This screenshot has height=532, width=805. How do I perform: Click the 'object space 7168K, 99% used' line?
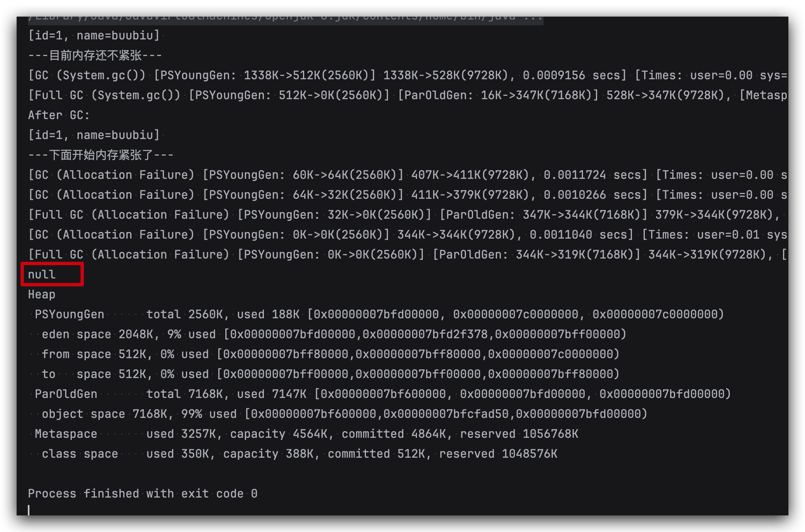tap(344, 414)
